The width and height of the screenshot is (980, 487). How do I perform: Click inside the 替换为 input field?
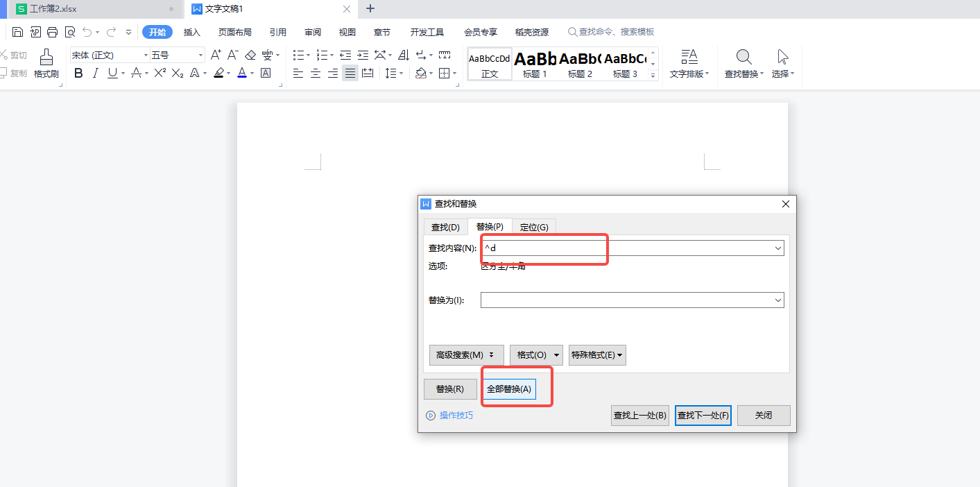[624, 300]
